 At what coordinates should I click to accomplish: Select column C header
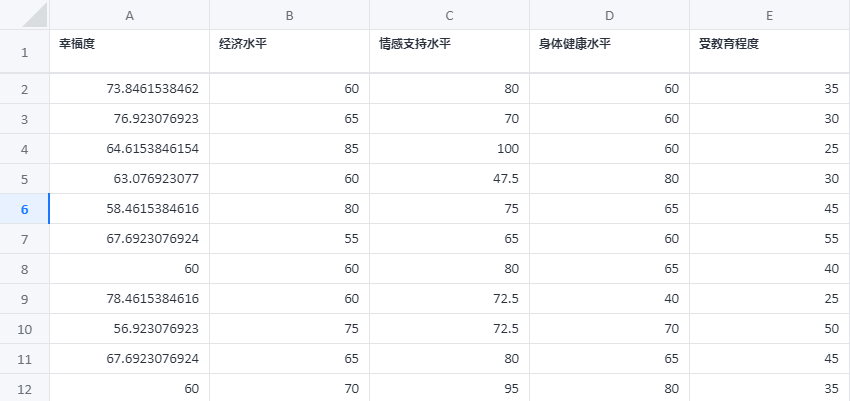click(449, 15)
